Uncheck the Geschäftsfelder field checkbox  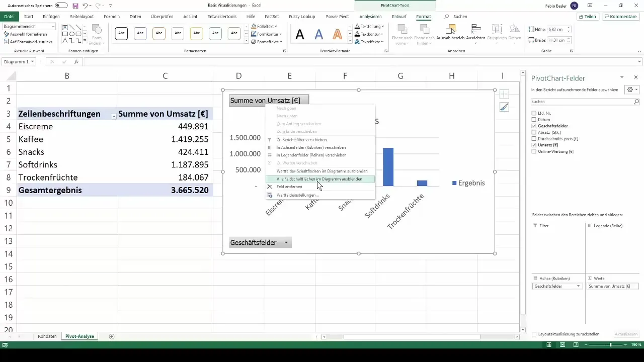(x=534, y=126)
